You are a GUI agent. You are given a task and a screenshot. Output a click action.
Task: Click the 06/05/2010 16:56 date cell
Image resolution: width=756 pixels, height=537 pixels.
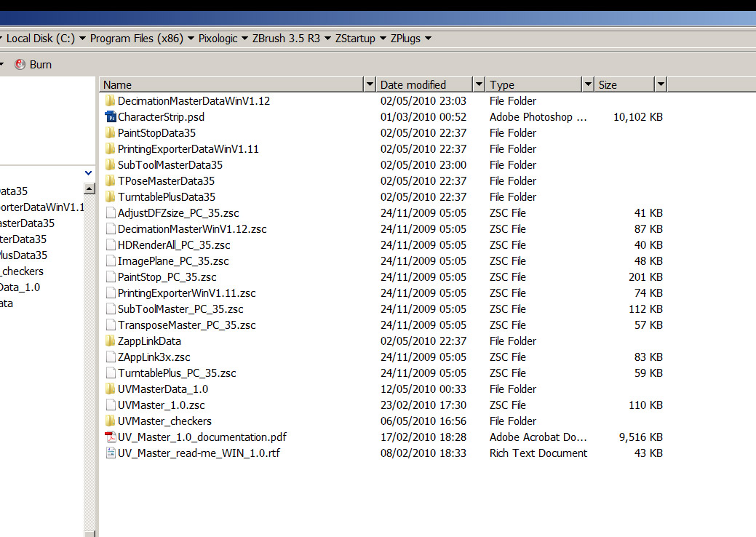[x=423, y=421]
